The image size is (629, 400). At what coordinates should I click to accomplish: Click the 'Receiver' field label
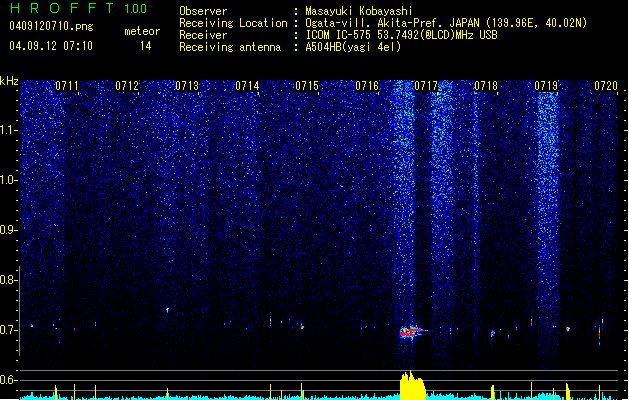[203, 35]
